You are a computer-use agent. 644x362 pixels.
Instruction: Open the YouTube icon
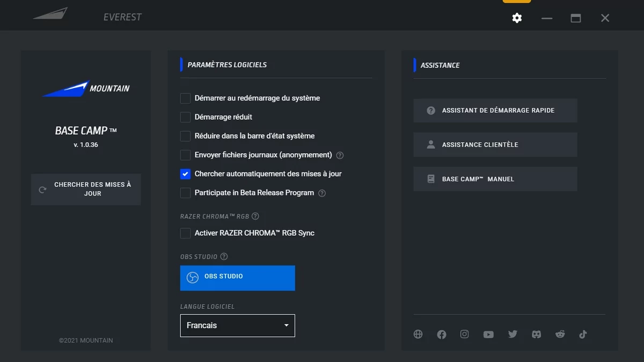(488, 335)
